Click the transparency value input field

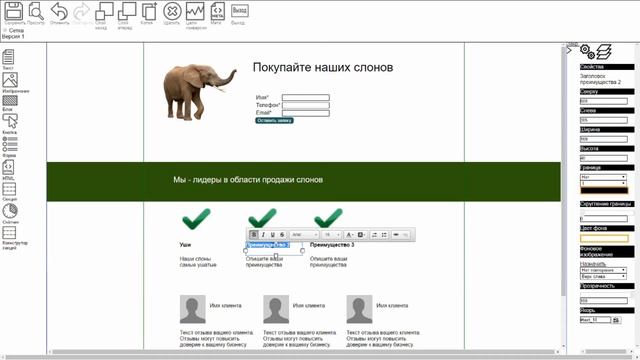604,301
